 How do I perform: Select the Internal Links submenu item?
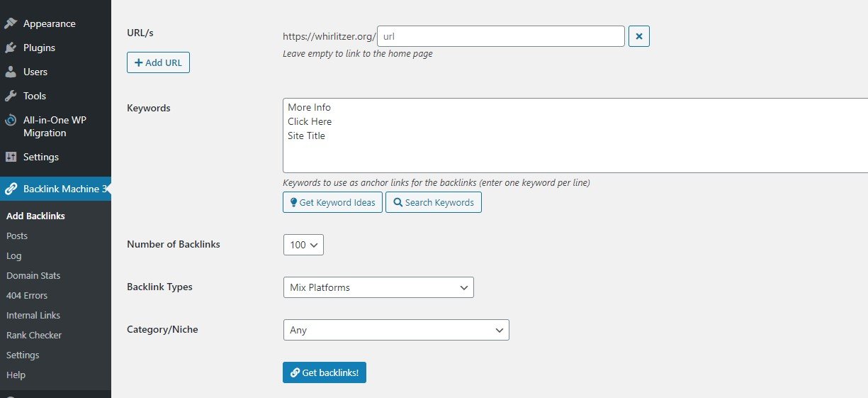click(33, 315)
